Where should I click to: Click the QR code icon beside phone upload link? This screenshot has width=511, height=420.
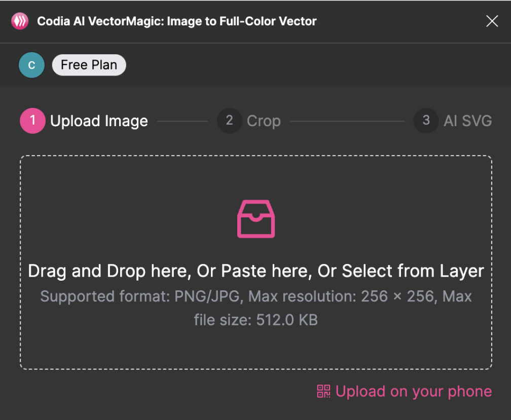tap(323, 391)
